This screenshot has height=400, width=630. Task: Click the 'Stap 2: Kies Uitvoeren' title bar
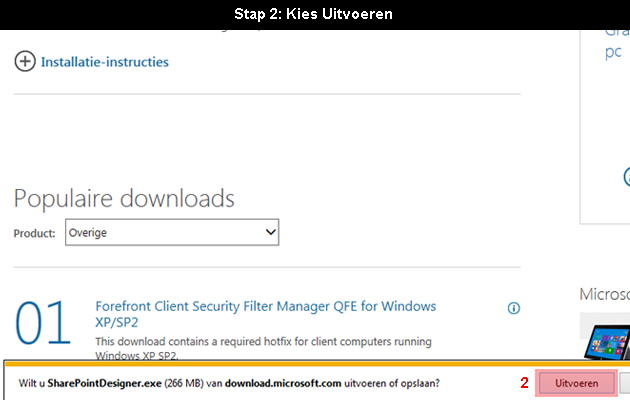click(313, 14)
